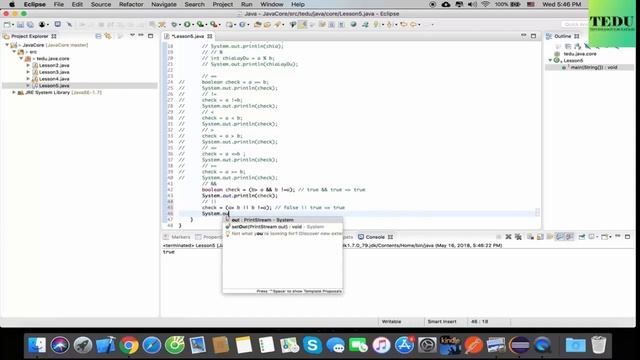
Task: Open Skype from the dock
Action: pos(312,345)
